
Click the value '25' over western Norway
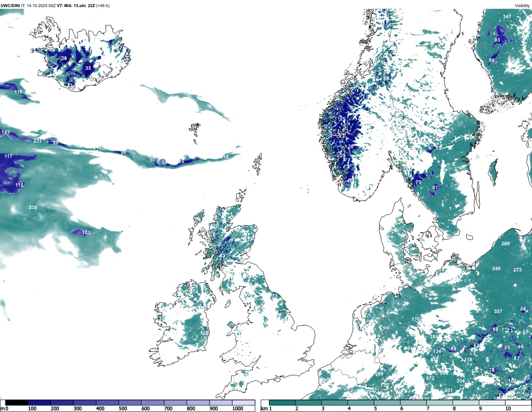[342, 119]
